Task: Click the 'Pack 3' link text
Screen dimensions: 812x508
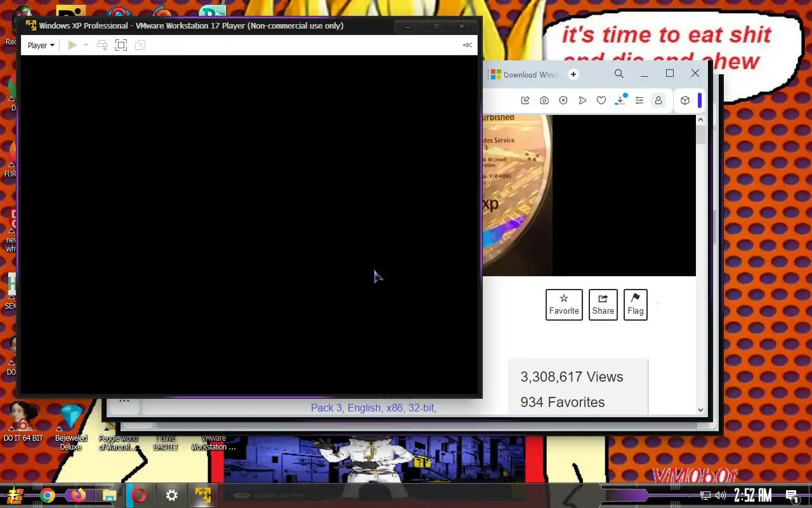Action: [326, 408]
